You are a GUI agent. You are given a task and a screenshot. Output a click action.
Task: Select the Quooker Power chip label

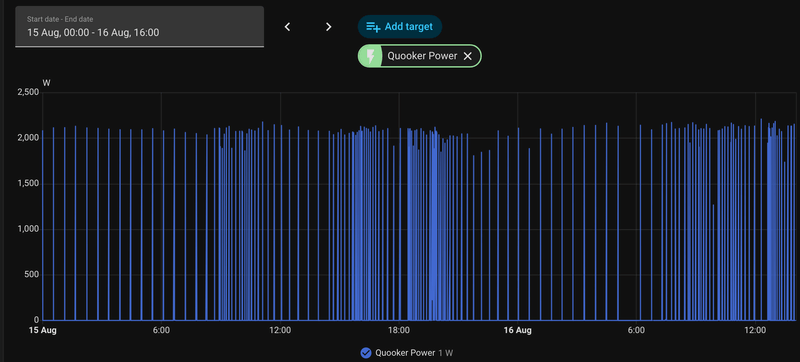(x=422, y=56)
